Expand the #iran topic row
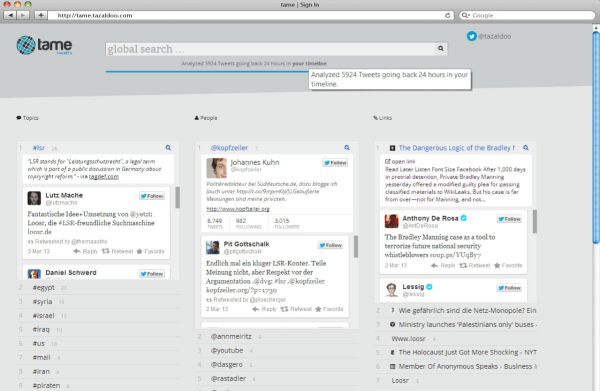The image size is (600, 391). pos(98,371)
